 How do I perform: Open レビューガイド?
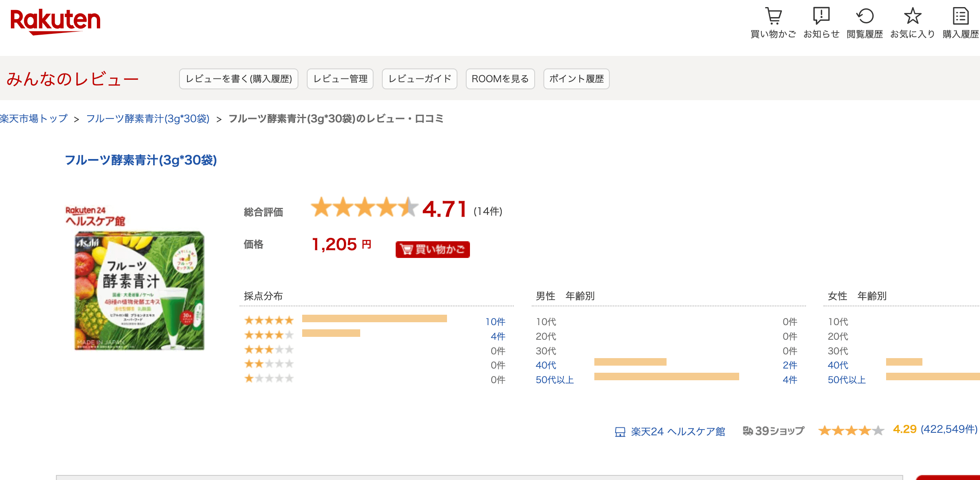(x=419, y=79)
